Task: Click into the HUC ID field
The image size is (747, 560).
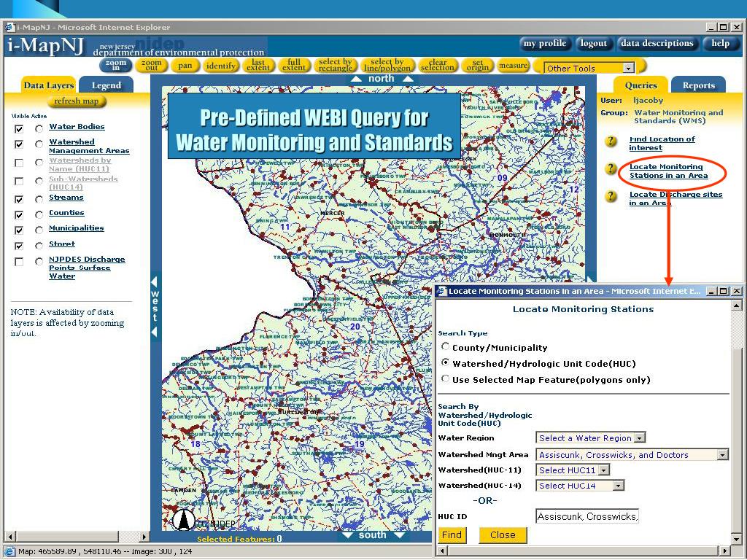Action: tap(587, 516)
